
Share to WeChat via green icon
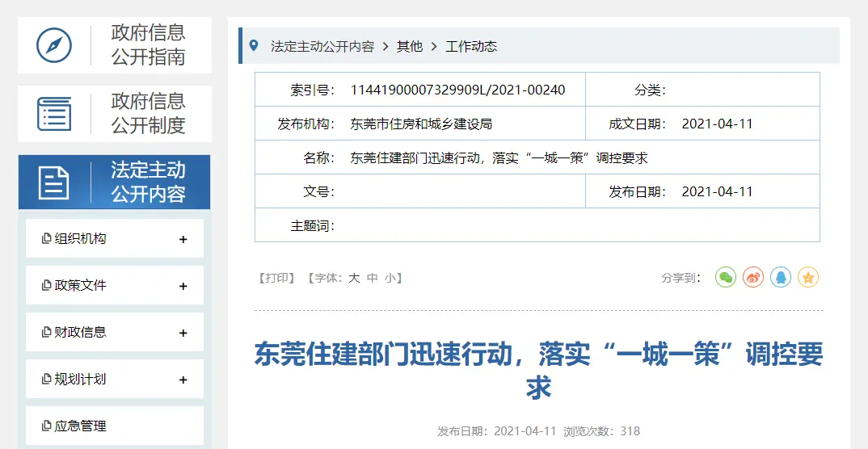(x=726, y=277)
